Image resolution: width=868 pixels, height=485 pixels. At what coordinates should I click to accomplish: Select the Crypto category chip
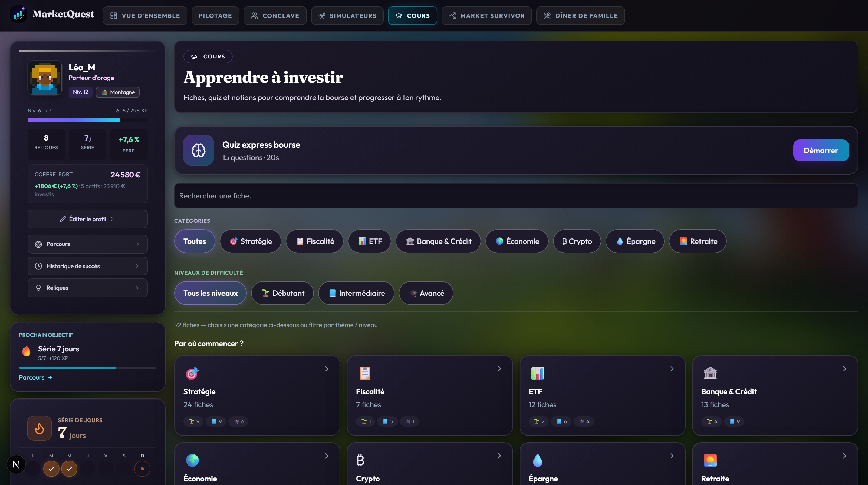point(577,241)
